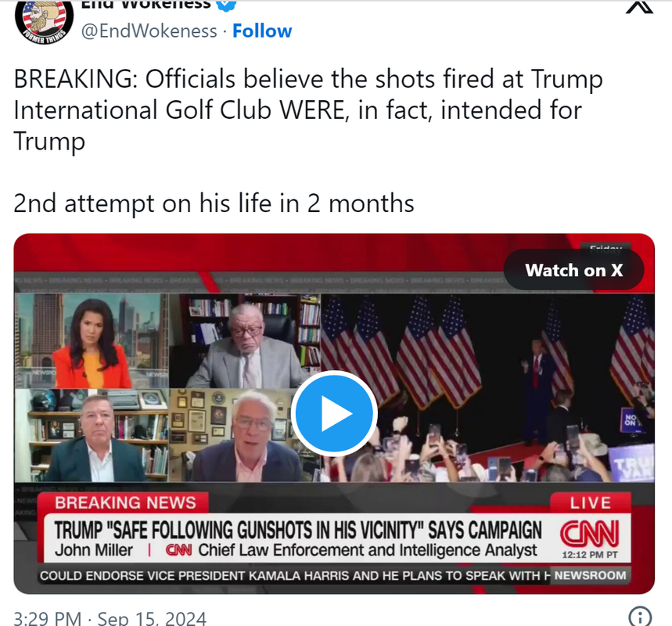672x626 pixels.
Task: Click the Watch on X button
Action: pyautogui.click(x=573, y=270)
